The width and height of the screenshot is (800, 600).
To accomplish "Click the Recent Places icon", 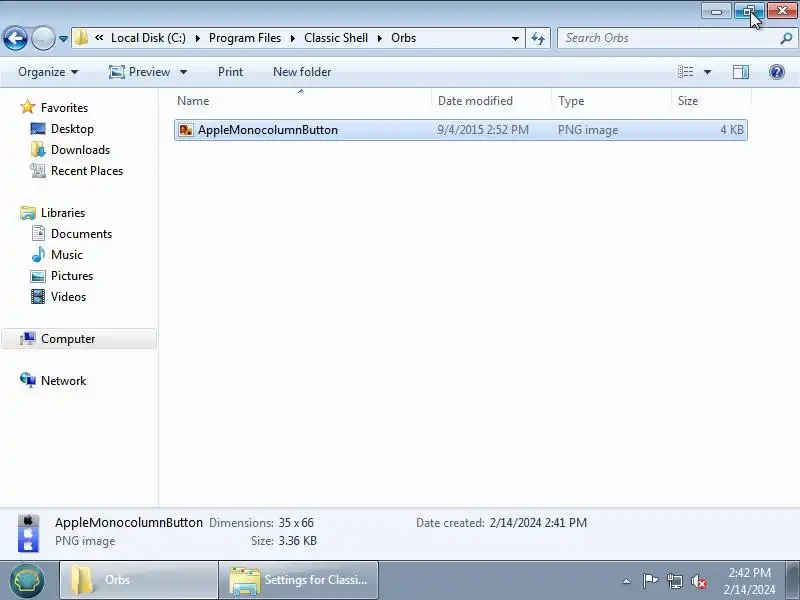I will click(38, 170).
